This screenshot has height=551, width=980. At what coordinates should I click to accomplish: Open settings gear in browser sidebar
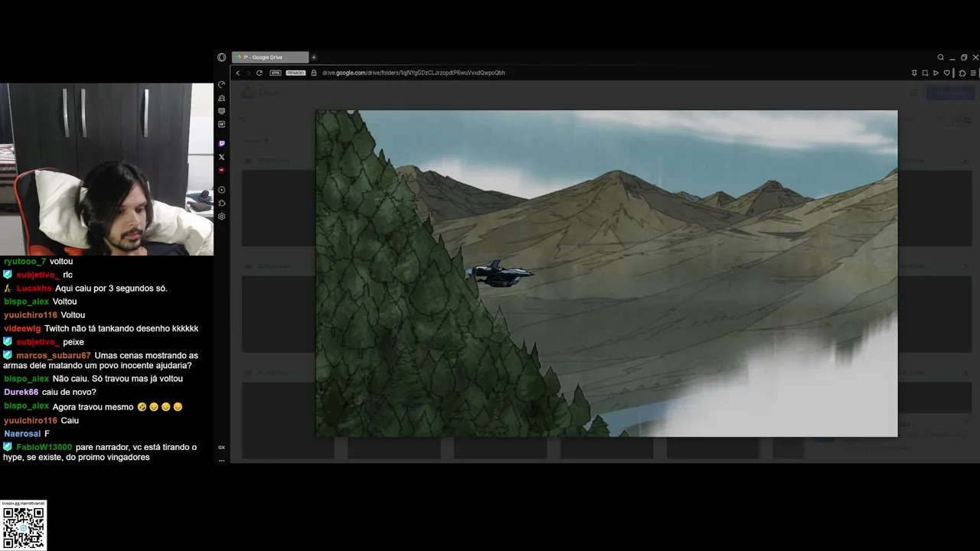pyautogui.click(x=222, y=217)
